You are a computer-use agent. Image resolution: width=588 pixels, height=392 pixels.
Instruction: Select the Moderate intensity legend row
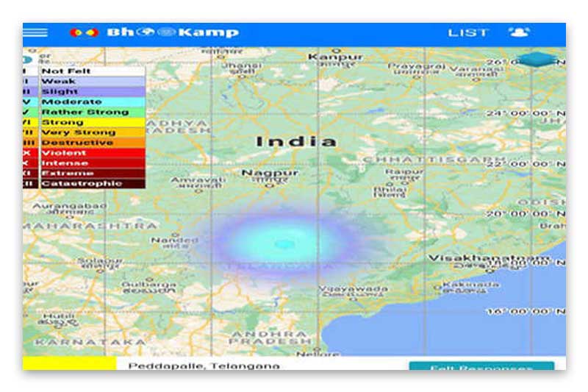click(x=84, y=101)
